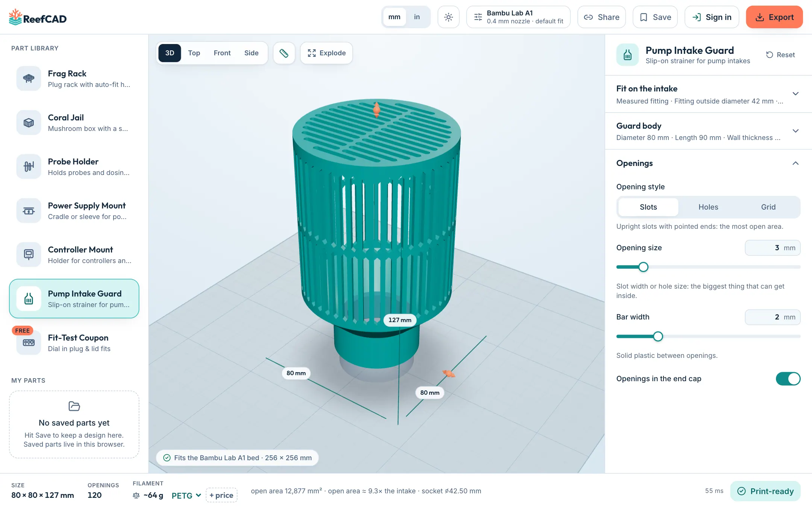Click the orange side drag handle near base

tap(448, 373)
